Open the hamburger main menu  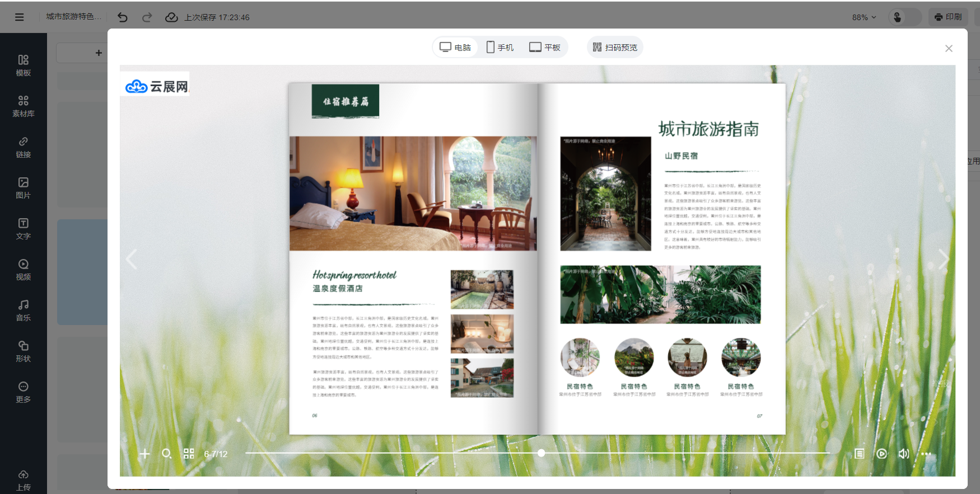point(20,17)
